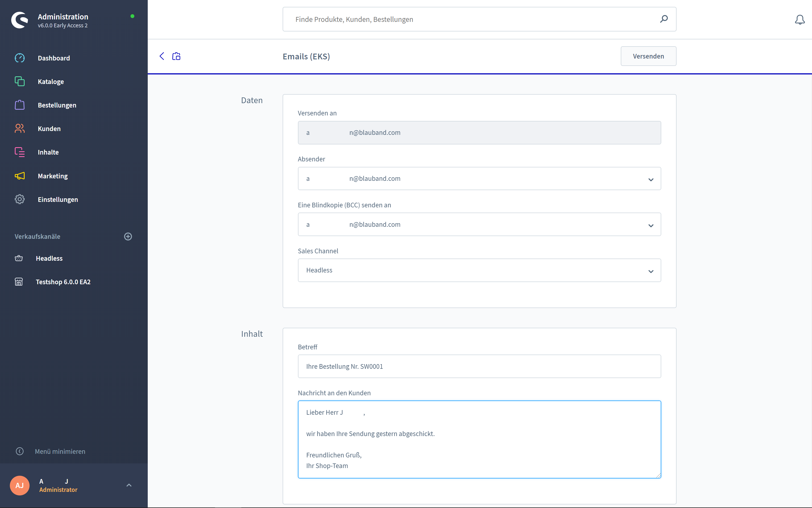The width and height of the screenshot is (812, 508).
Task: Click the Administration title text
Action: (x=63, y=16)
